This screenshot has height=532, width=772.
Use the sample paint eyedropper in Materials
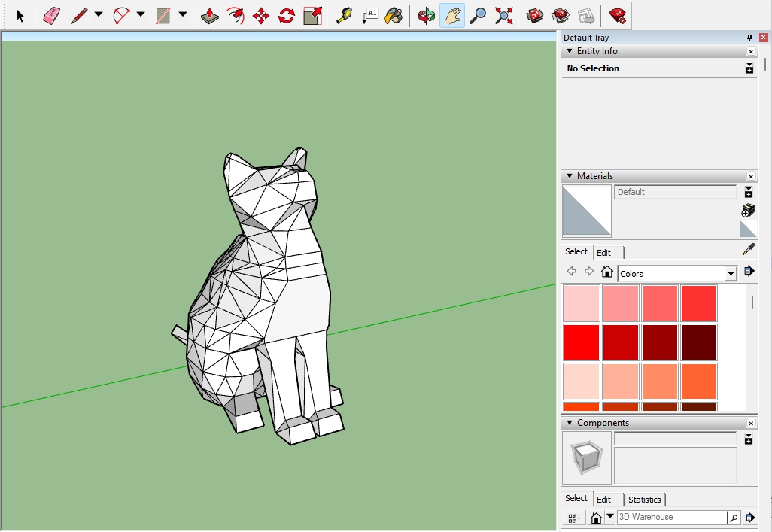[x=749, y=249]
